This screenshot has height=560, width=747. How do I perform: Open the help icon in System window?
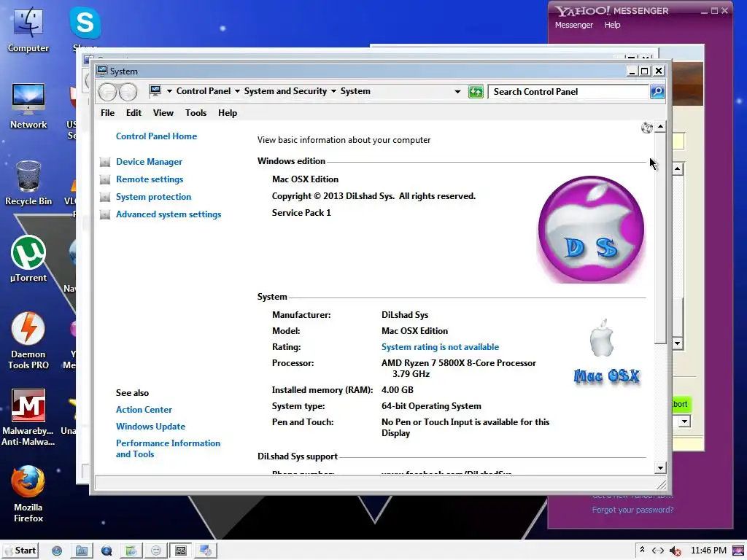(x=646, y=128)
